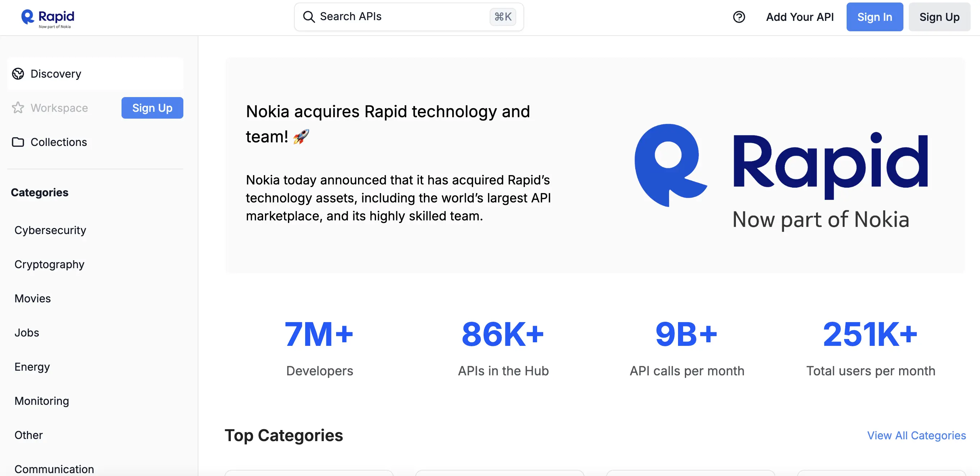This screenshot has height=476, width=980.
Task: Open the help question mark icon
Action: point(739,17)
